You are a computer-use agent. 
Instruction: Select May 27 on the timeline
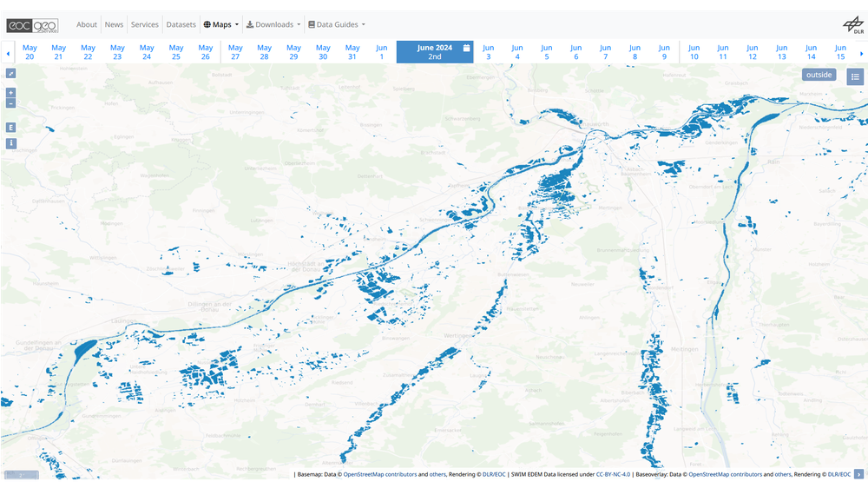(235, 52)
